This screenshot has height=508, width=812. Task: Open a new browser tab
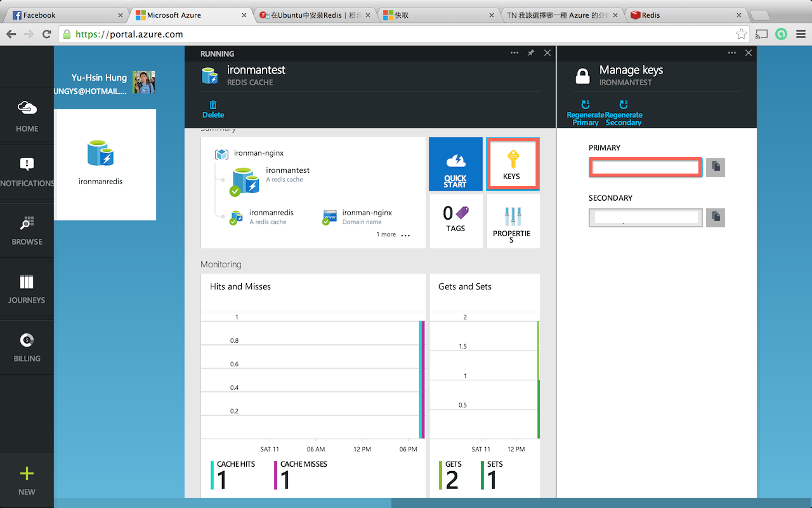(x=759, y=15)
